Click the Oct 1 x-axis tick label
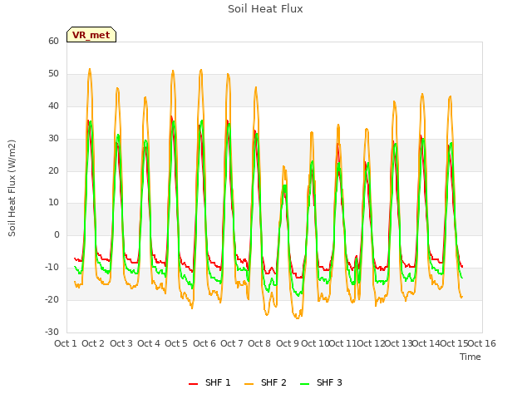Viewport: 532px width, 399px height. [66, 343]
